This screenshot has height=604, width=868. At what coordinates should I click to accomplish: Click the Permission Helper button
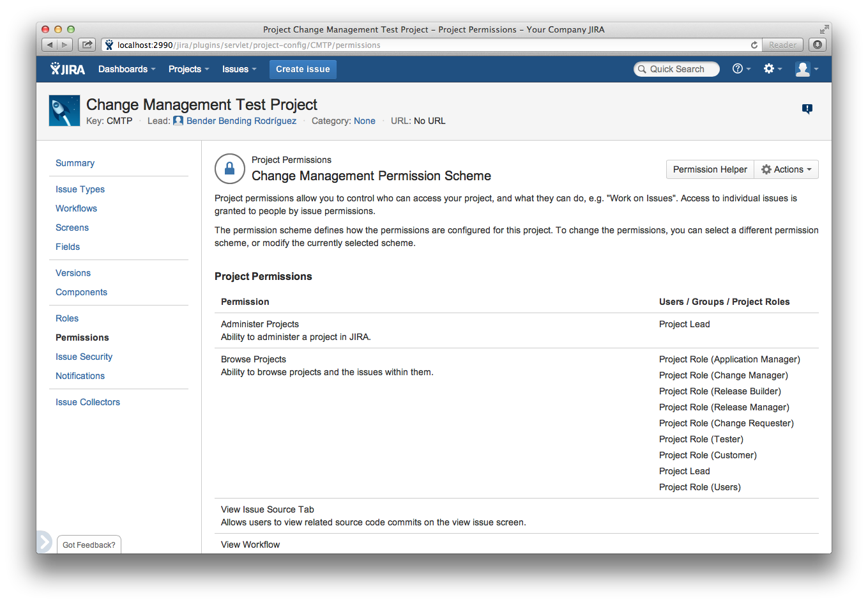(710, 169)
